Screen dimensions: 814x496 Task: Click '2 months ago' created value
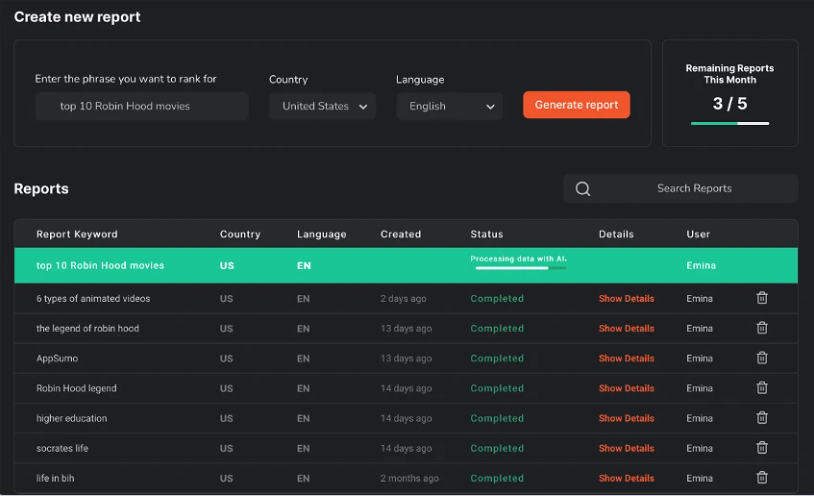pos(410,478)
